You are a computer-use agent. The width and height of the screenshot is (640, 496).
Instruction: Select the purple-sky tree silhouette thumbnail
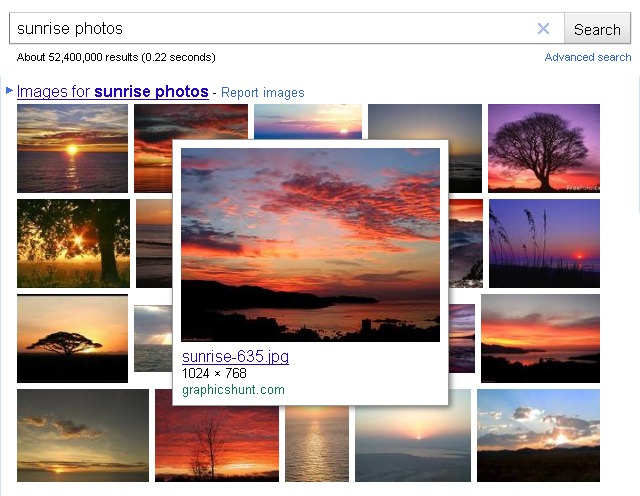point(543,148)
